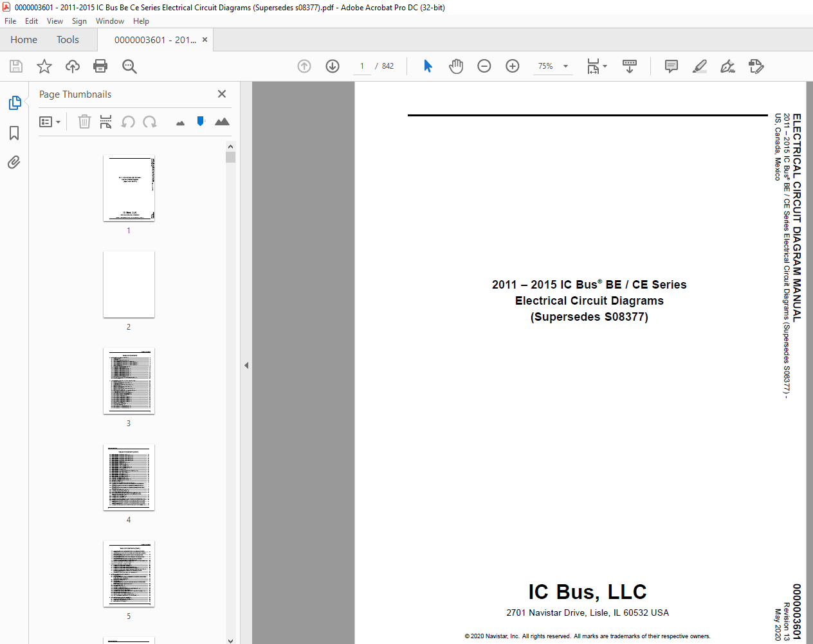
Task: Click the '(Supersedes S08377)' title line
Action: (x=589, y=317)
